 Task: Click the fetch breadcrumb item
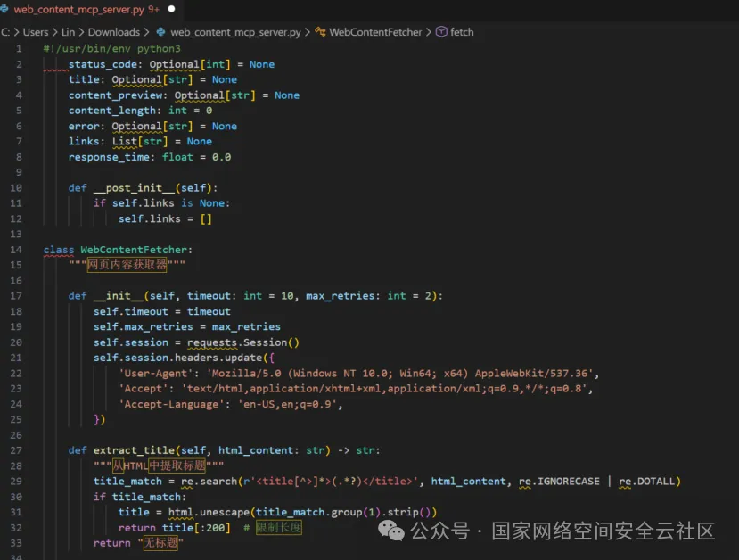click(x=462, y=32)
